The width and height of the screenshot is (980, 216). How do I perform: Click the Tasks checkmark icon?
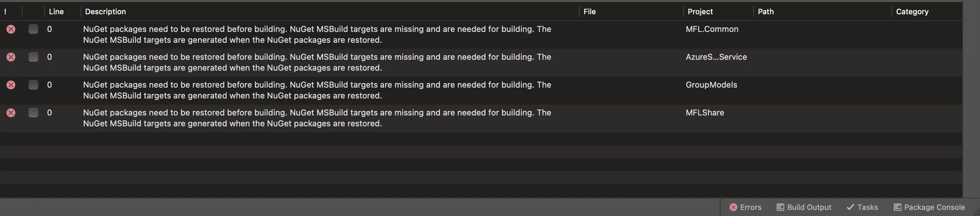(850, 207)
